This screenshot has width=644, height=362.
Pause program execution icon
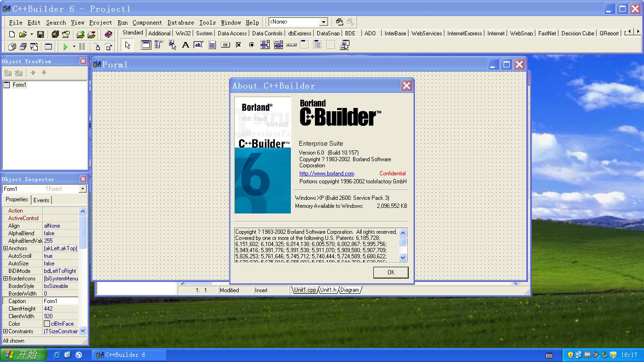click(x=82, y=46)
